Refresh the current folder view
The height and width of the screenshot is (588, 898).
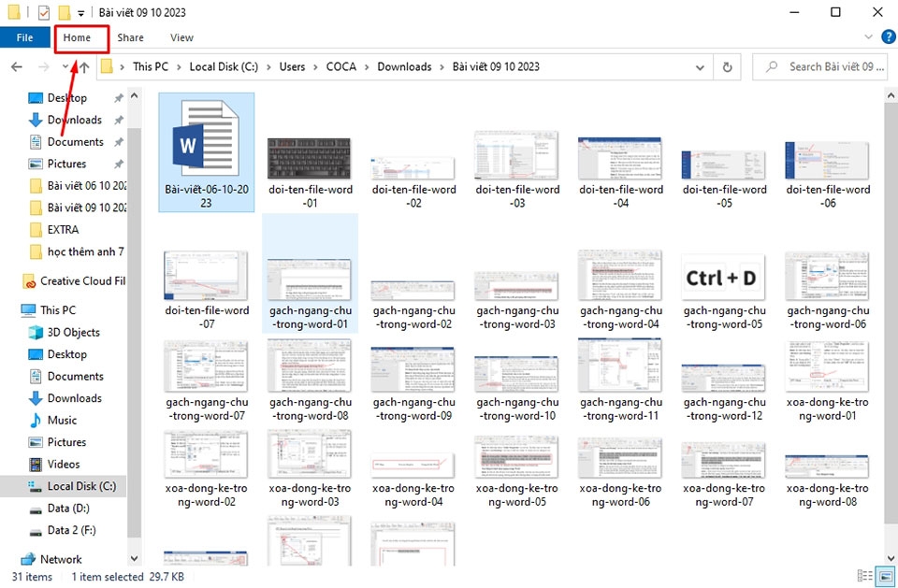pos(728,66)
